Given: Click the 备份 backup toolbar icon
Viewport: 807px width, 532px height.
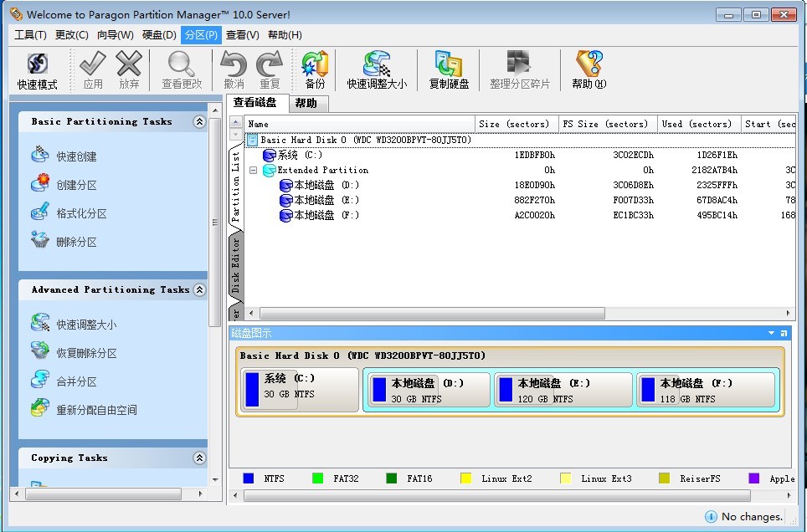Looking at the screenshot, I should coord(315,70).
